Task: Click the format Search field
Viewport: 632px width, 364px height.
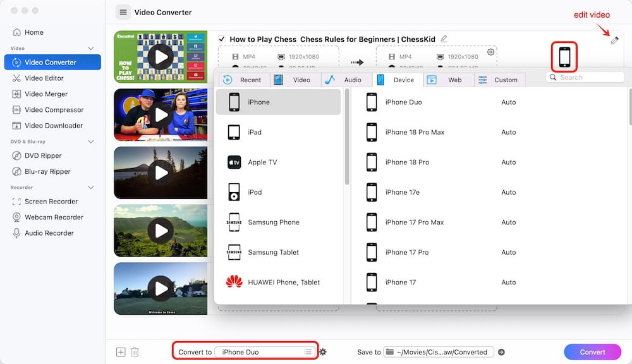Action: (x=585, y=77)
